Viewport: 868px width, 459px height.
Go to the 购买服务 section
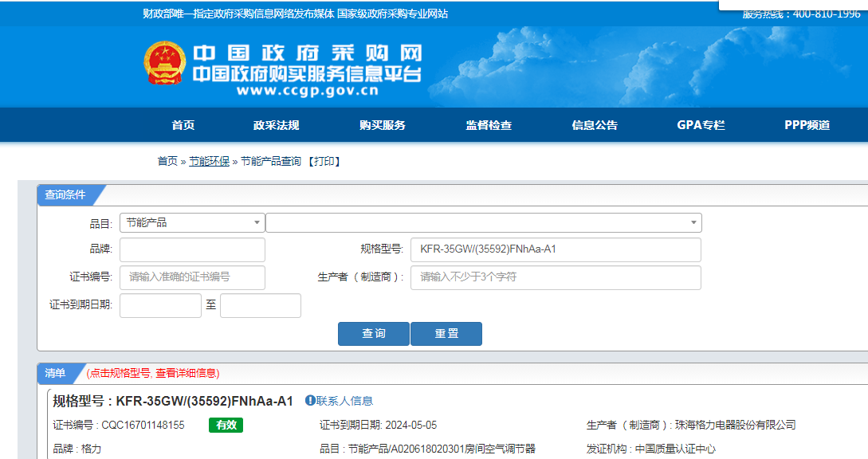(x=383, y=125)
